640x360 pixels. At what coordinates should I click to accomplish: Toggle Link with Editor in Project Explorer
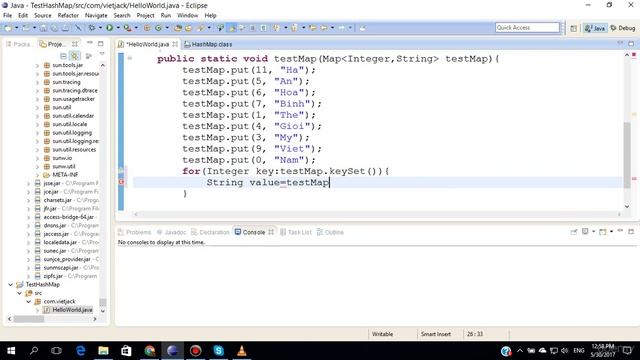click(74, 56)
